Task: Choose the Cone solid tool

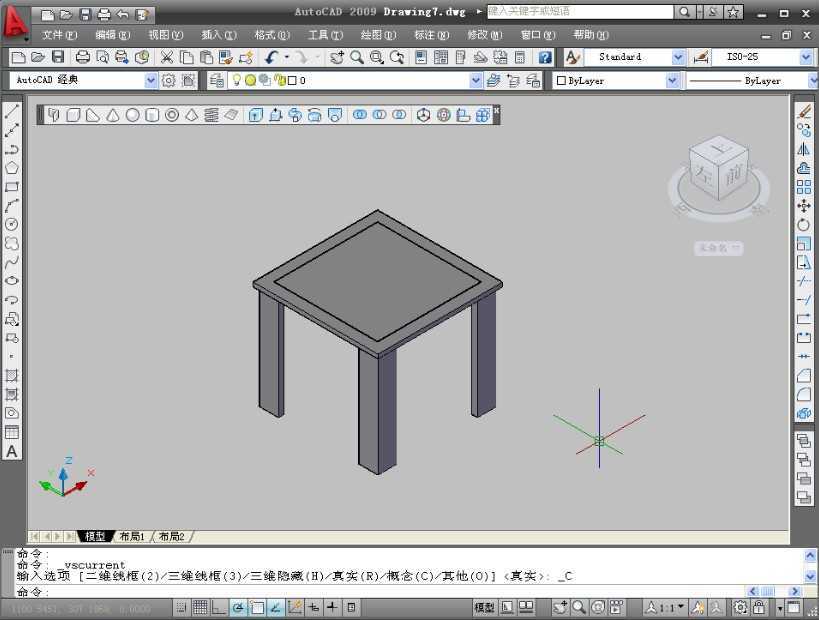Action: pyautogui.click(x=113, y=115)
